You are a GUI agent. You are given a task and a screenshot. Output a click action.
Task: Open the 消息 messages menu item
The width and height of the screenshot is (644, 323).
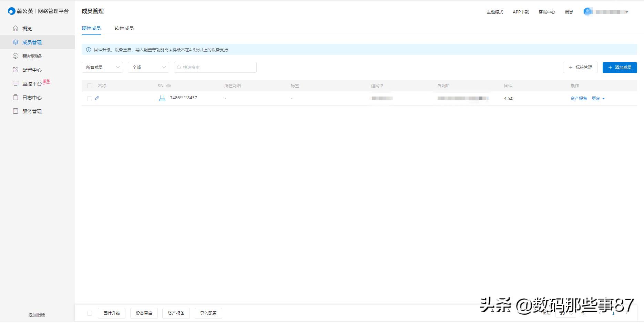569,11
